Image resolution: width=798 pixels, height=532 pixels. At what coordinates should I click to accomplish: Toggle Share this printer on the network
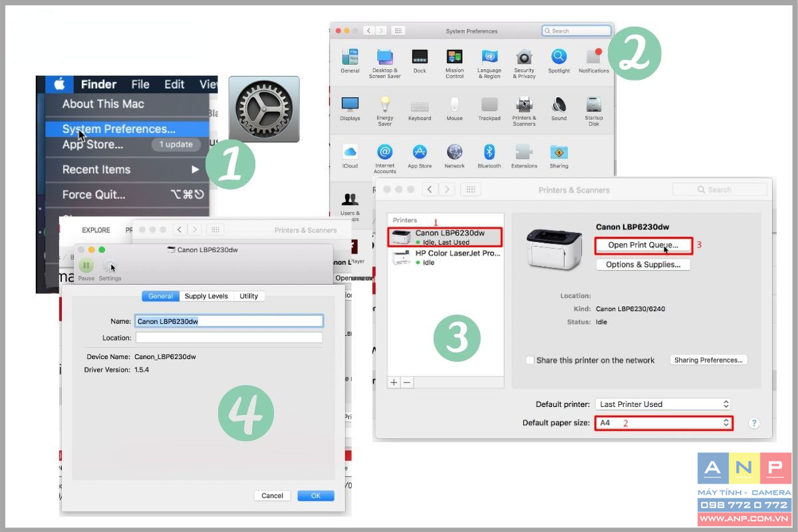[x=530, y=360]
